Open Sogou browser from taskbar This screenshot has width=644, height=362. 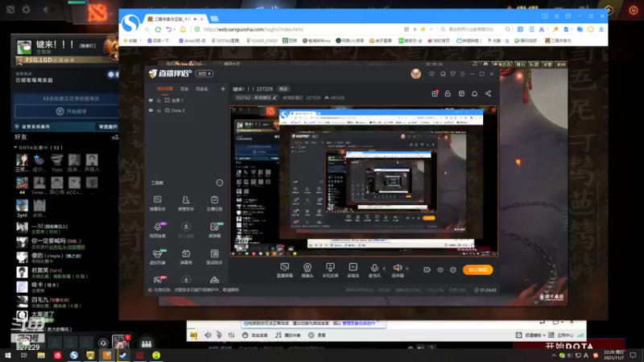pyautogui.click(x=73, y=355)
